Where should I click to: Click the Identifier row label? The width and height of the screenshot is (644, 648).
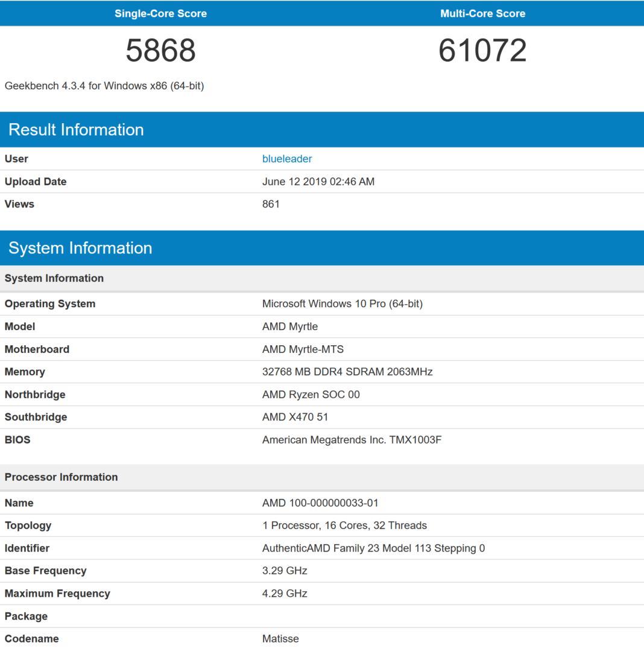coord(27,548)
